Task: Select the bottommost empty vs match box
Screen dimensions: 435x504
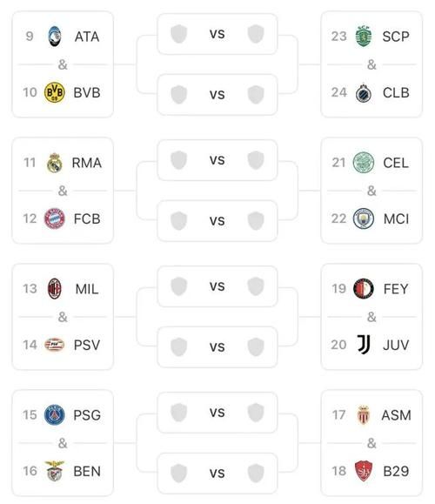Action: [x=217, y=474]
